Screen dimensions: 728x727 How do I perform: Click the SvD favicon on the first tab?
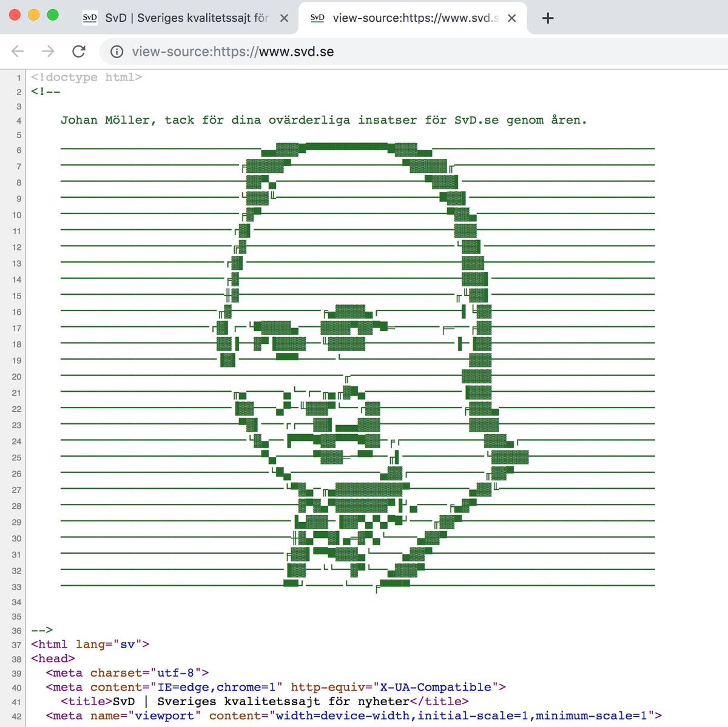click(90, 18)
